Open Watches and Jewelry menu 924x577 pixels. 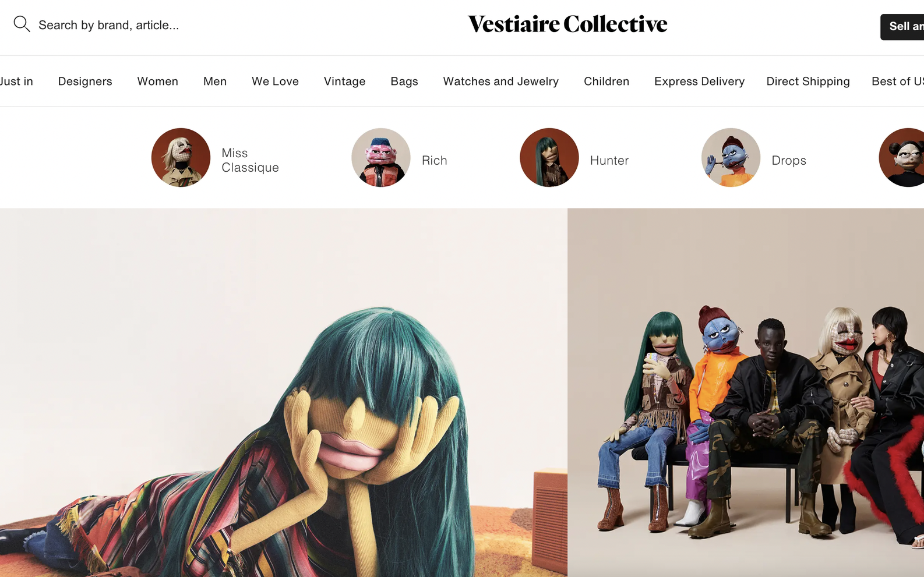tap(501, 82)
